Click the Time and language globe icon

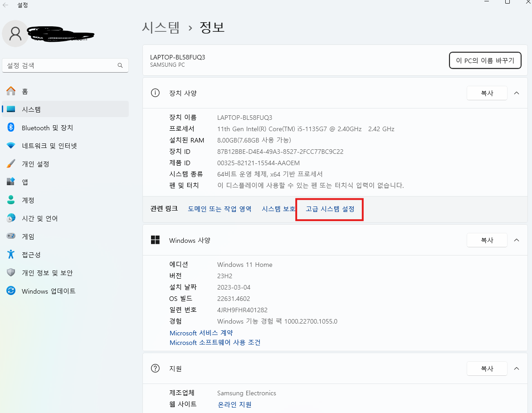11,218
